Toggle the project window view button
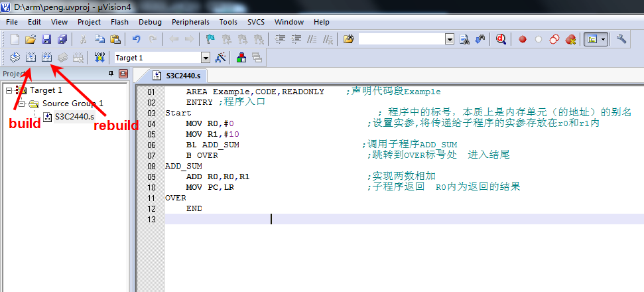 coord(592,39)
